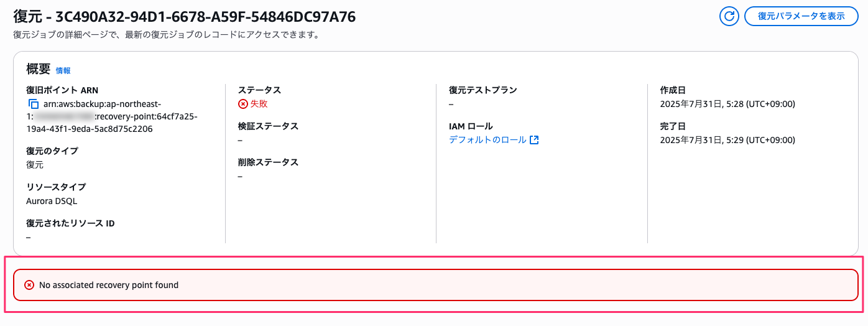868x326 pixels.
Task: Click the red failed status icon
Action: [x=243, y=104]
